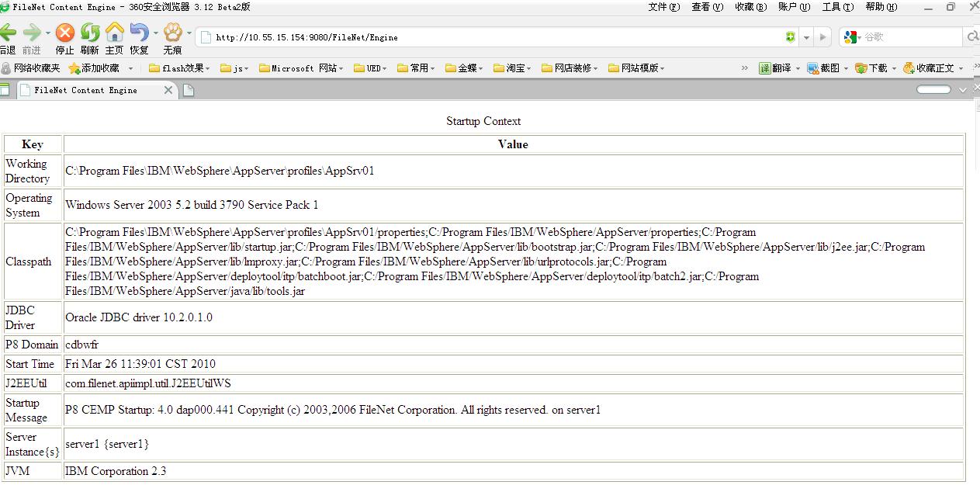Open the Microsoft 网站 bookmark folder
Viewport: 980px width, 499px height.
(x=301, y=68)
